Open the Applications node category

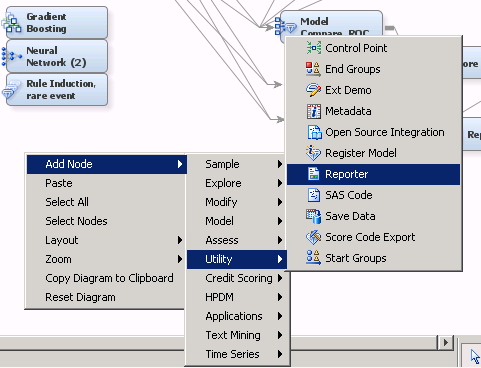[237, 316]
